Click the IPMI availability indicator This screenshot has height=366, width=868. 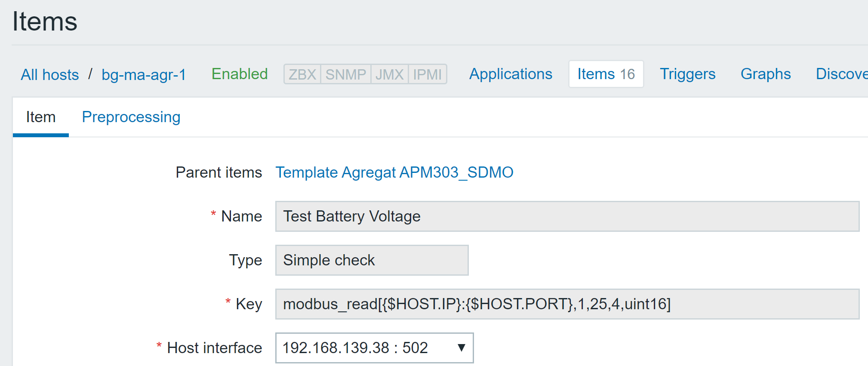click(427, 74)
